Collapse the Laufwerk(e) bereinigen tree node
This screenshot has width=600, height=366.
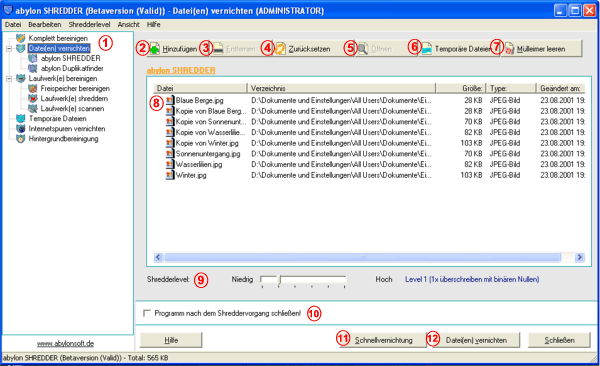(9, 79)
